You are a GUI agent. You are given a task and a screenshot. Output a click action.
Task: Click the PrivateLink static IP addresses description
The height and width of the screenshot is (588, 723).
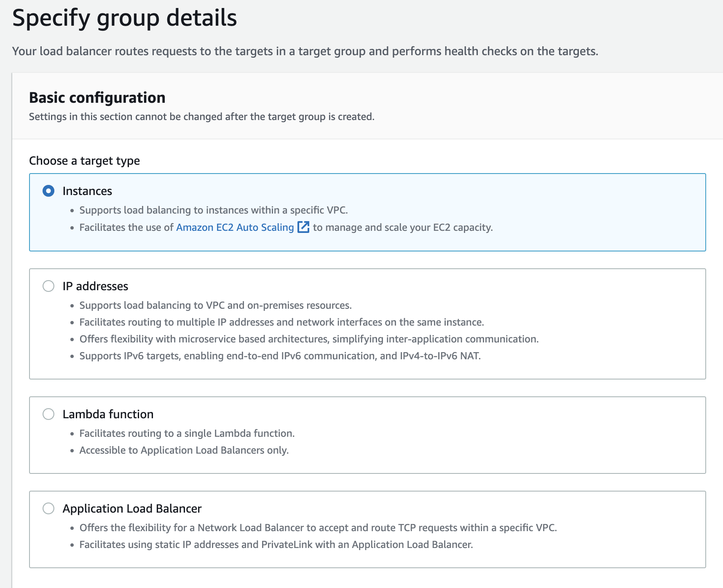(276, 545)
